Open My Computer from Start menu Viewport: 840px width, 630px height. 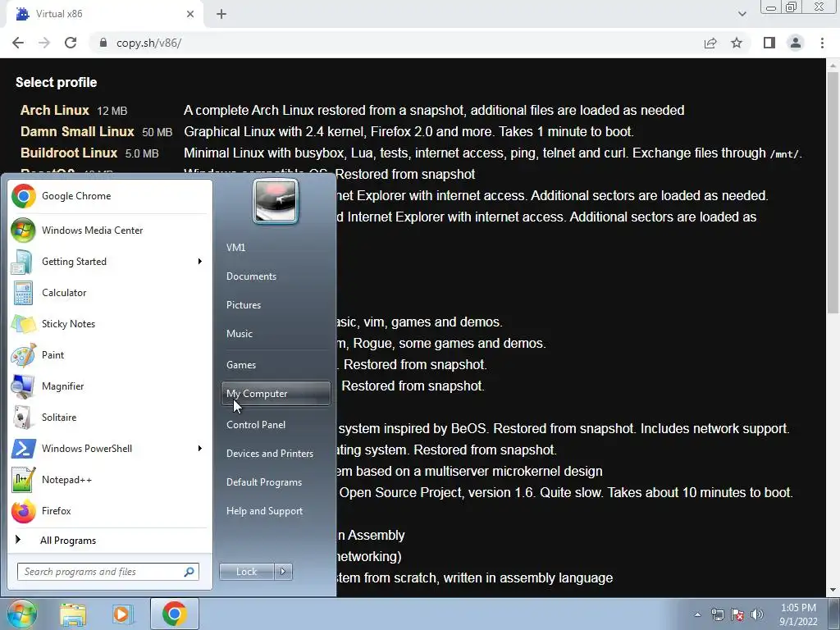[x=276, y=394]
